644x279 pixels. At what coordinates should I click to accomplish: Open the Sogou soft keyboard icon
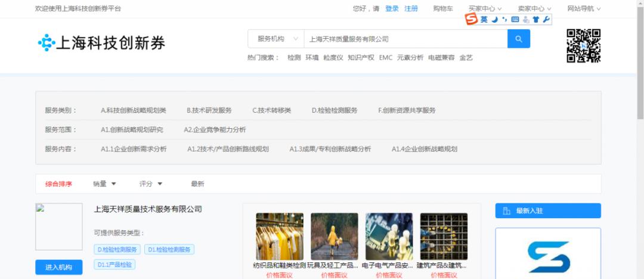click(515, 19)
